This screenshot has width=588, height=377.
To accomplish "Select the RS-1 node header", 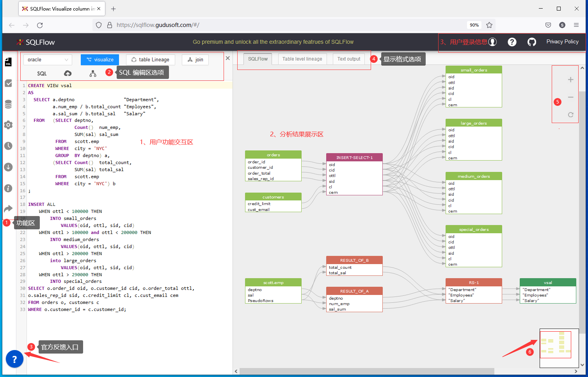I will (x=474, y=282).
